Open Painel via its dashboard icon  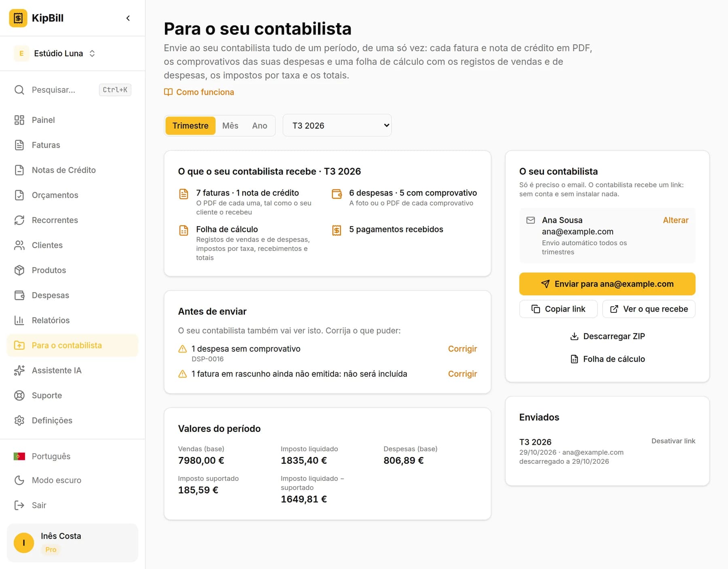(x=19, y=120)
